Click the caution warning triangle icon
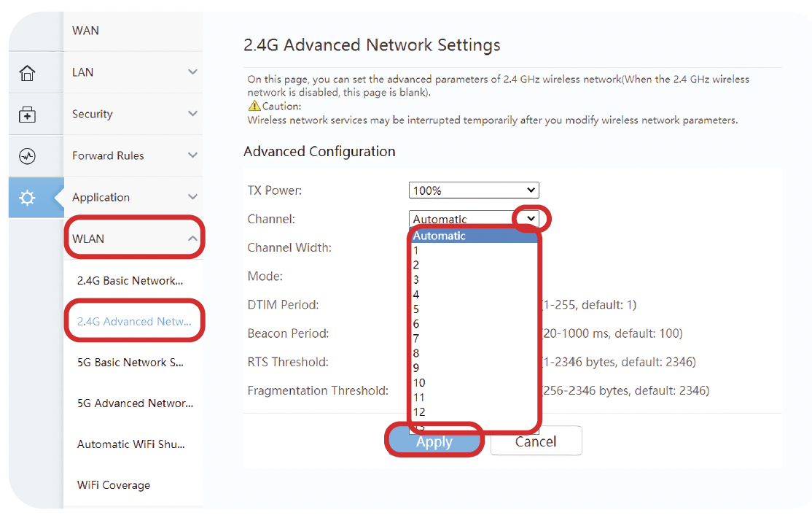 pos(254,107)
